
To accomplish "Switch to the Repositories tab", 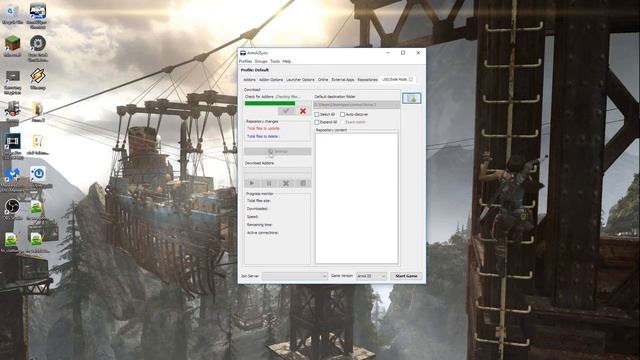I will (367, 80).
